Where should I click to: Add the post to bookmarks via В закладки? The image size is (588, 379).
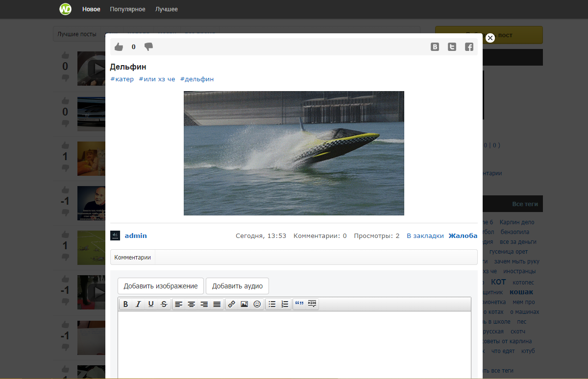click(425, 236)
